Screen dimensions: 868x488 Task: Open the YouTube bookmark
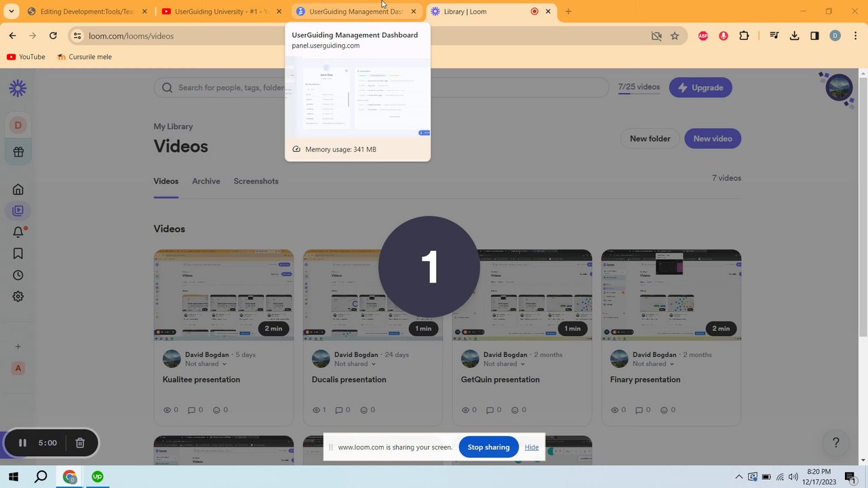pyautogui.click(x=26, y=57)
